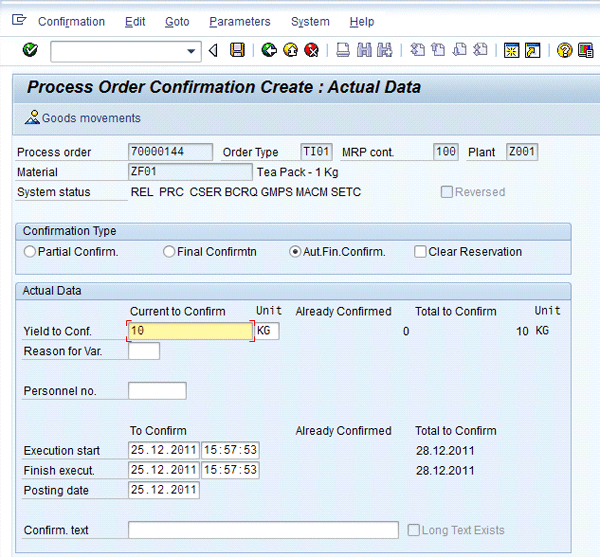Click the yellow Exit icon
Viewport: 600px width, 557px height.
click(290, 50)
